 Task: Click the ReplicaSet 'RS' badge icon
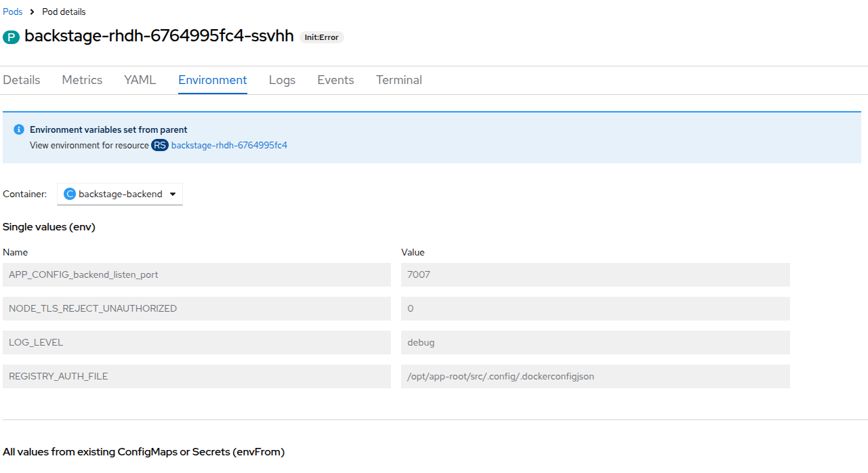click(160, 145)
